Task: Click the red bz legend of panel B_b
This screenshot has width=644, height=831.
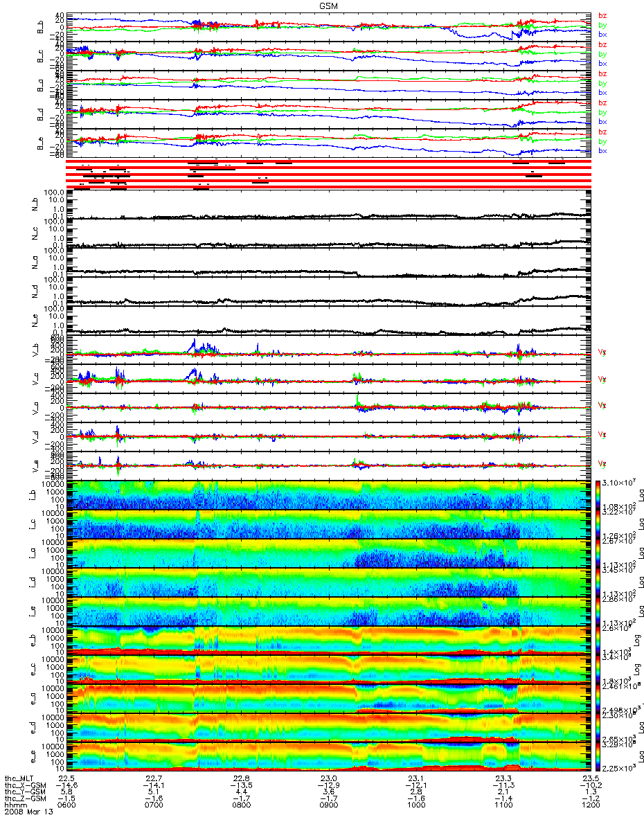Action: (602, 16)
